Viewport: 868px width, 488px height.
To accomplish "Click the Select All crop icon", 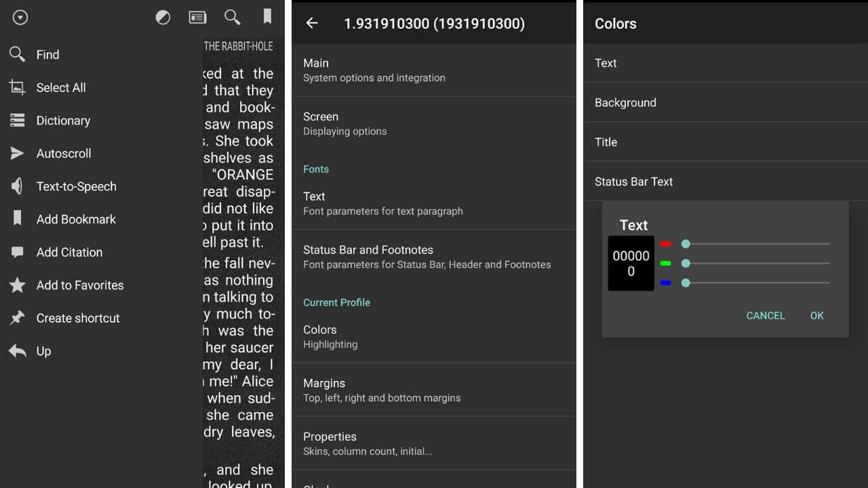I will click(x=17, y=87).
